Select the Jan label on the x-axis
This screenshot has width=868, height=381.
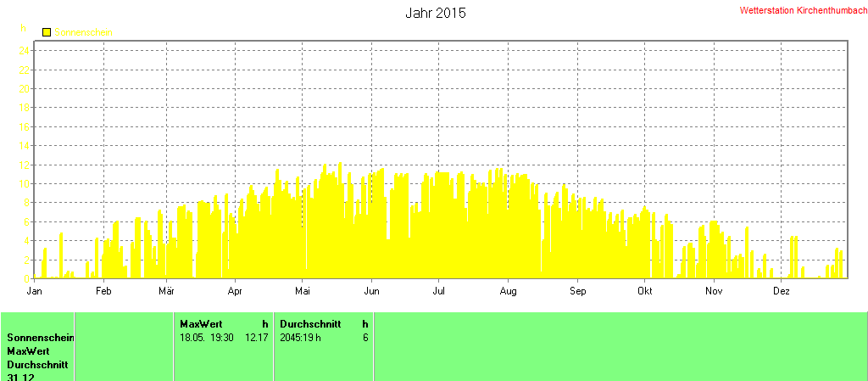point(35,291)
